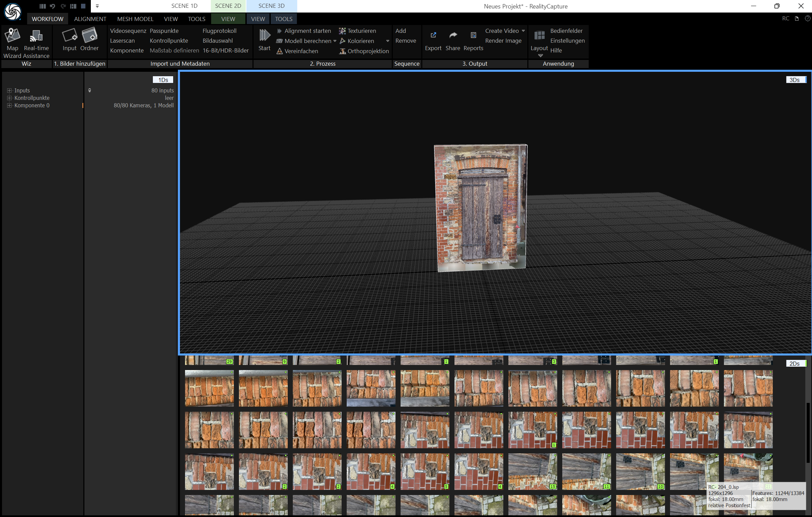Viewport: 812px width, 517px height.
Task: Click the stop square icon in title bar
Action: tap(83, 6)
